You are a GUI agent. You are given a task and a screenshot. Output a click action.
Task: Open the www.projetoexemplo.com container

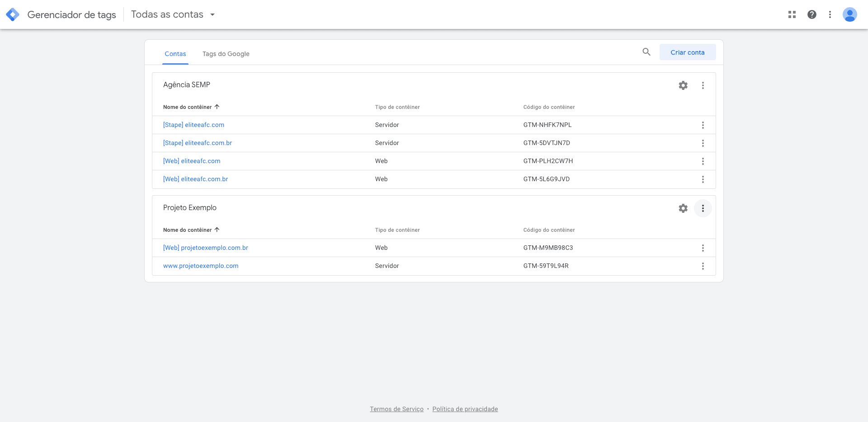201,266
